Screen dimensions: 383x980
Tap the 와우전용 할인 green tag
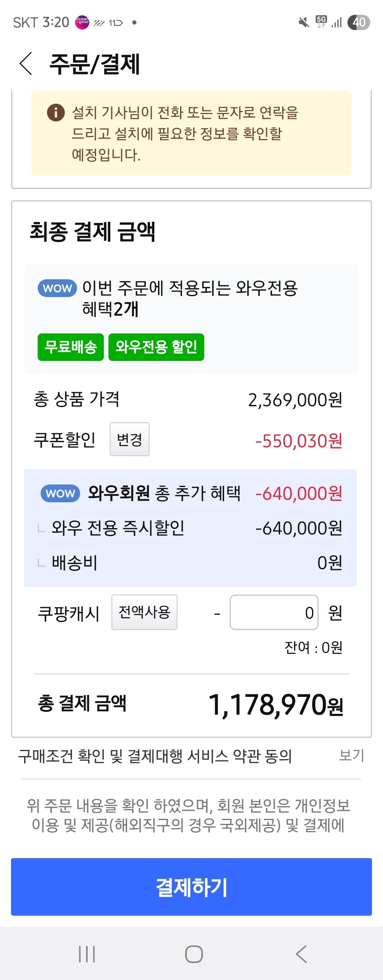pos(156,347)
